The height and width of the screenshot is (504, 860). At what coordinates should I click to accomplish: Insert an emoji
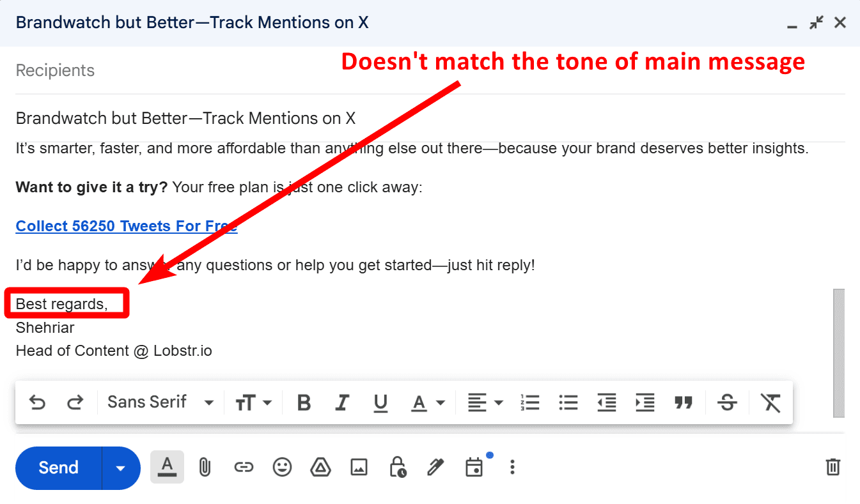pos(282,468)
